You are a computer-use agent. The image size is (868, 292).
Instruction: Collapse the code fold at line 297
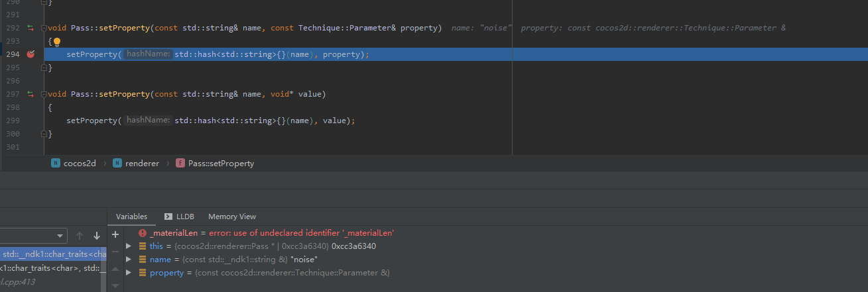[44, 95]
